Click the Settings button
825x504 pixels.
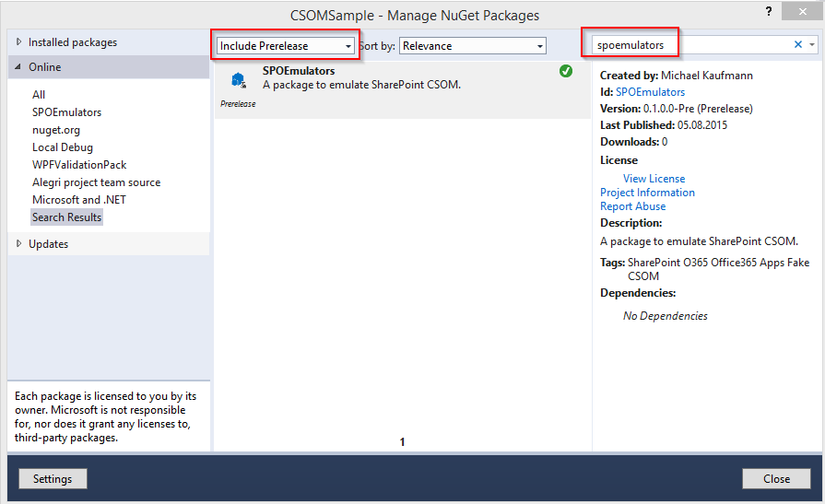[x=53, y=479]
